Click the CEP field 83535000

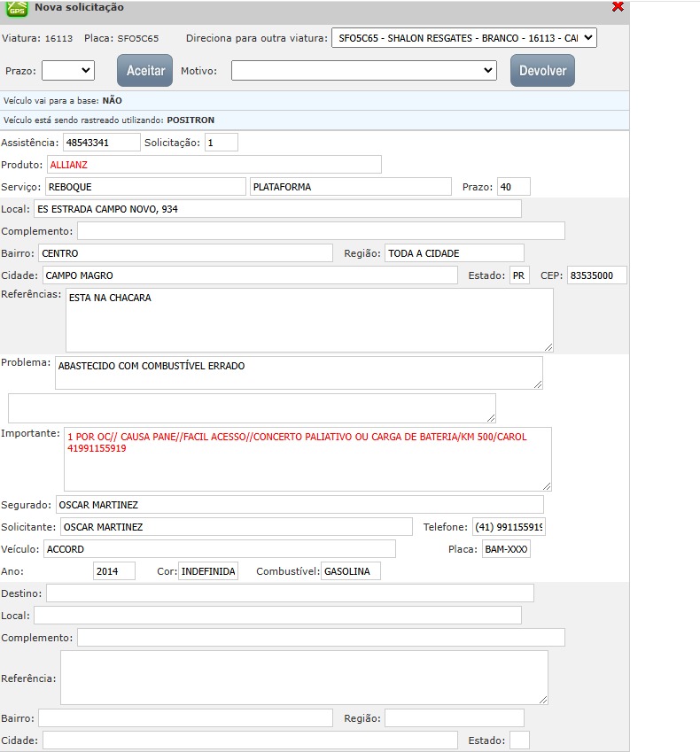pos(597,275)
